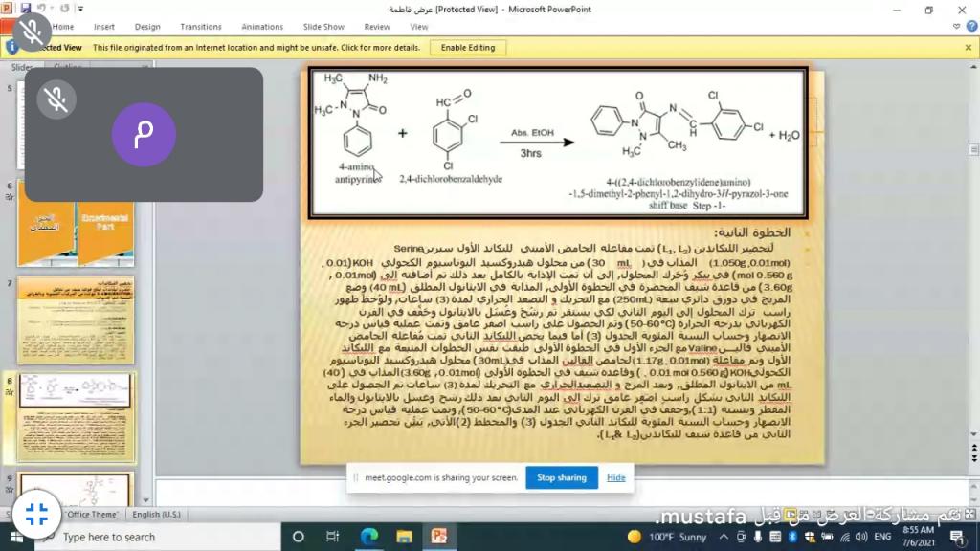Exit full screen using the blue collapse icon
The height and width of the screenshot is (551, 980).
tap(36, 514)
